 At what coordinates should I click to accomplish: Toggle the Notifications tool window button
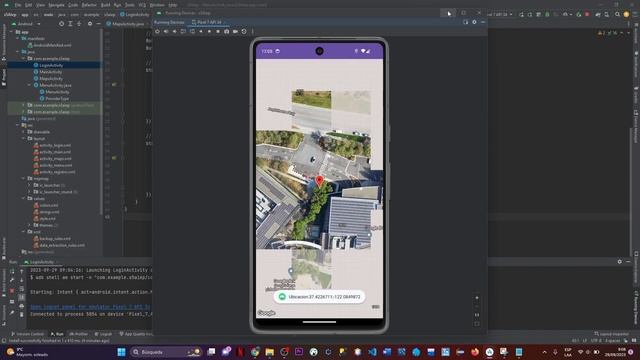636,64
